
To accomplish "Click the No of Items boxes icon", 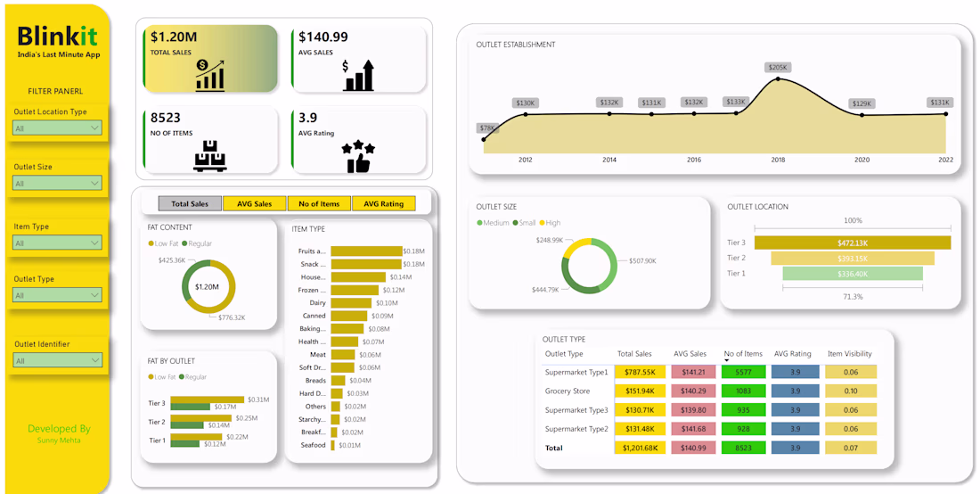I will click(x=209, y=156).
